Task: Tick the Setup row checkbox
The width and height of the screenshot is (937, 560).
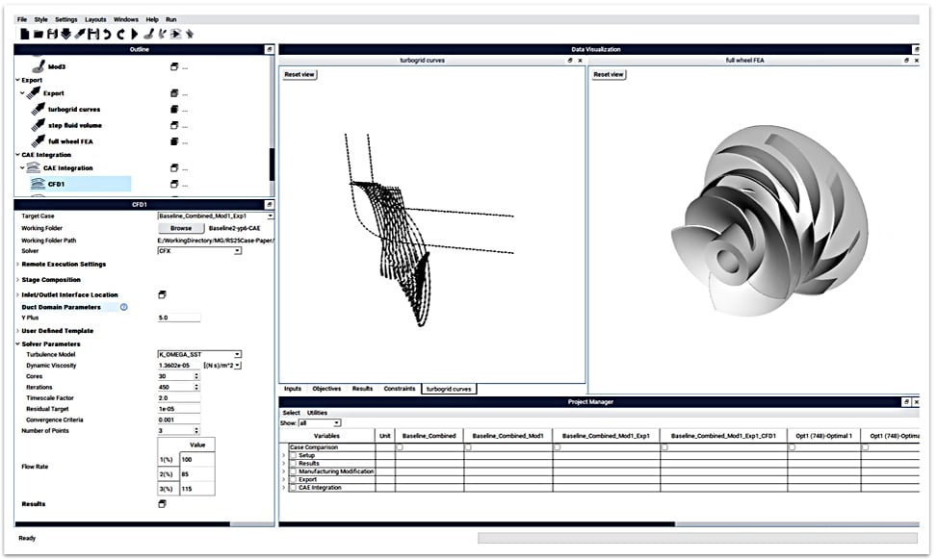Action: (293, 455)
